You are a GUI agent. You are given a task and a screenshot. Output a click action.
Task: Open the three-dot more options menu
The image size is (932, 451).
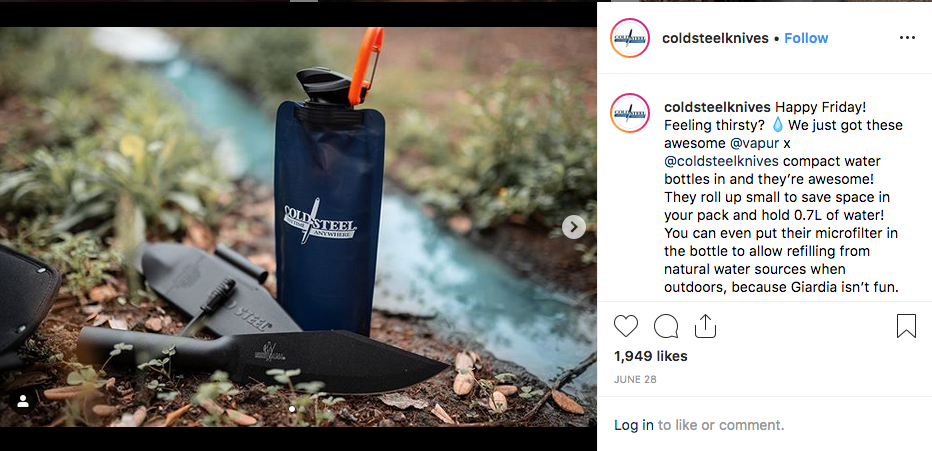pyautogui.click(x=907, y=38)
